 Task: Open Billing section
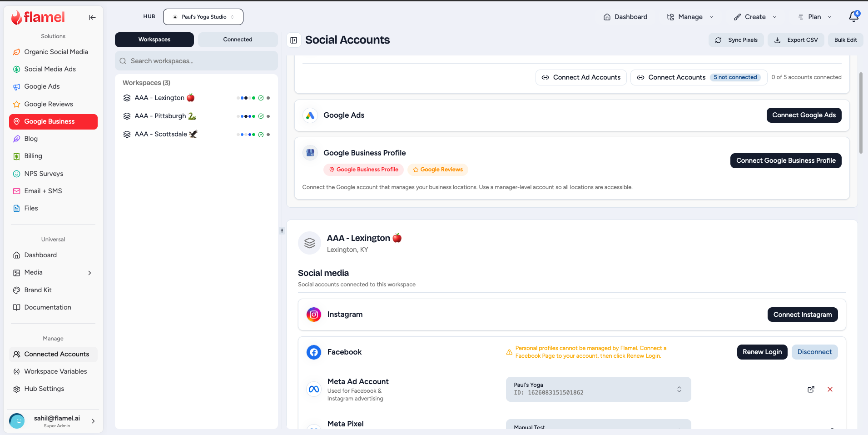coord(53,156)
